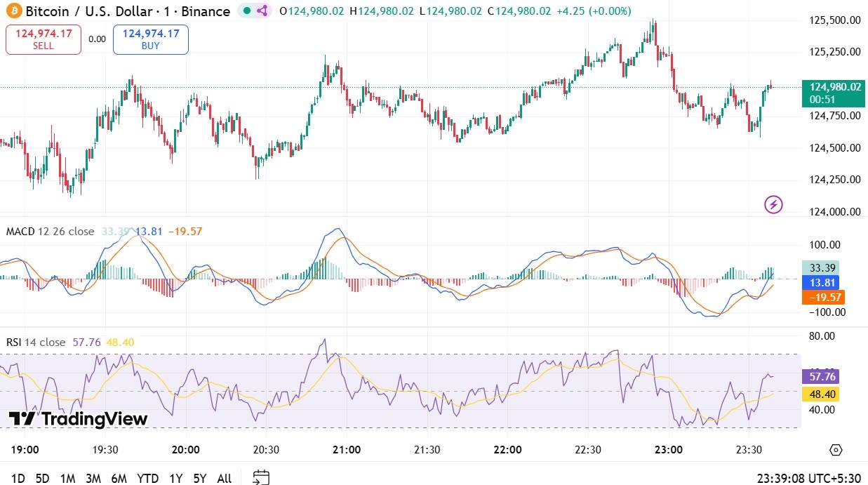Select the 5D time range
The width and height of the screenshot is (868, 485).
point(42,479)
